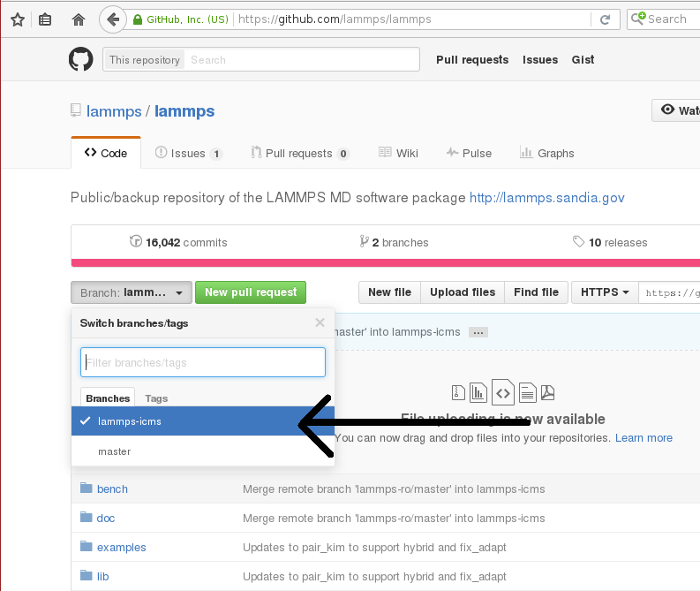This screenshot has width=700, height=591.
Task: Open Gist in top navigation
Action: 583,60
